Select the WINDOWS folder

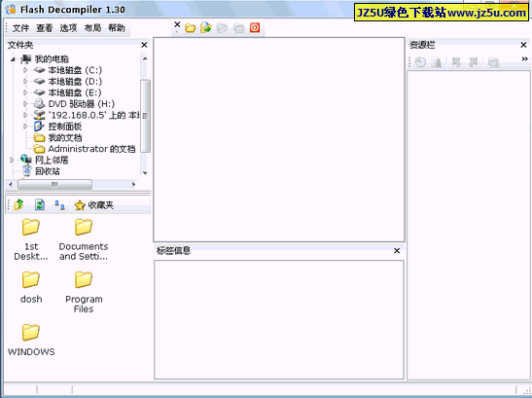31,340
